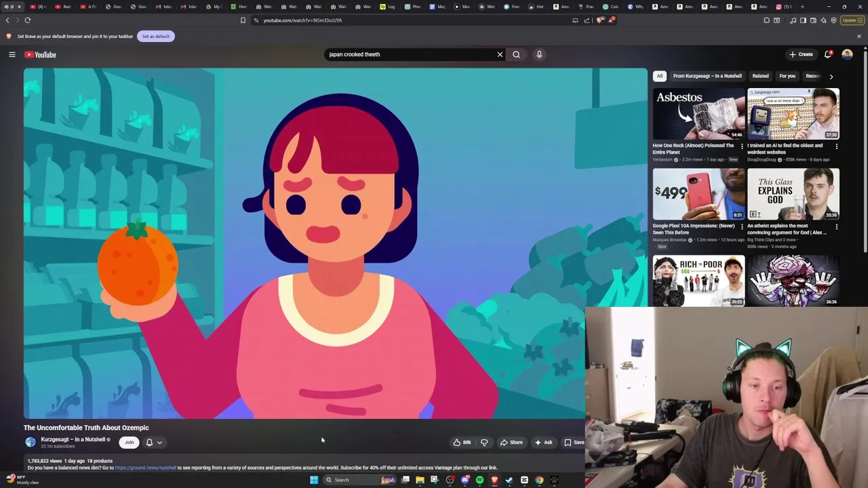This screenshot has height=488, width=868.
Task: Click the Join channel button
Action: 129,443
